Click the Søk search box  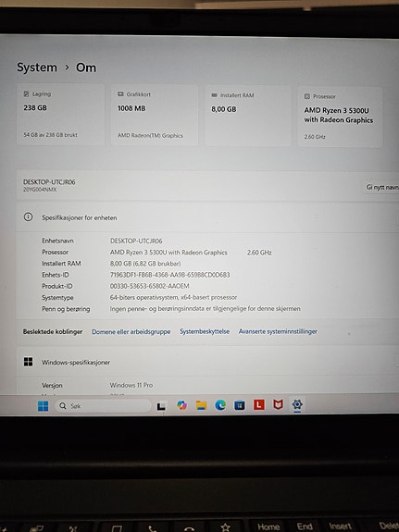(x=103, y=406)
